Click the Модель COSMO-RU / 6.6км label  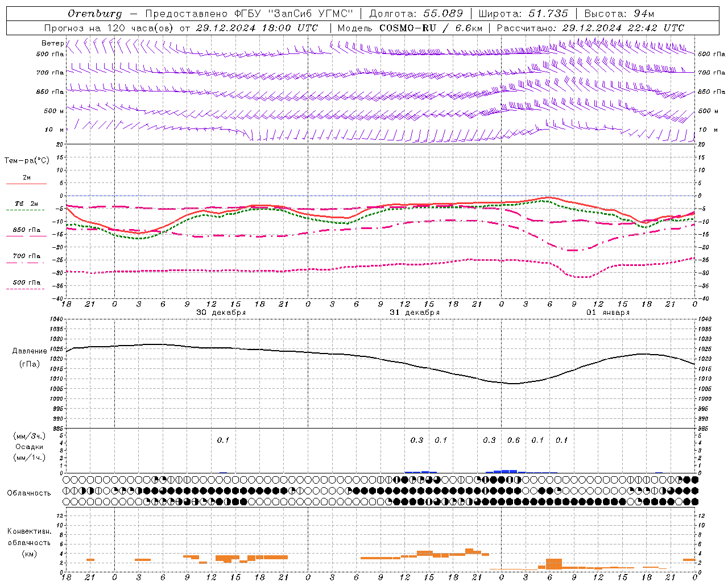tap(410, 28)
